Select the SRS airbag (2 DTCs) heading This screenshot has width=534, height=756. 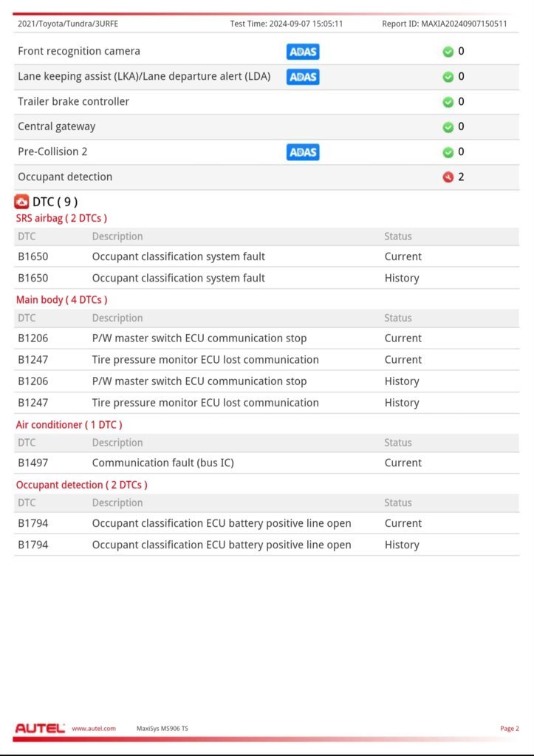click(62, 219)
